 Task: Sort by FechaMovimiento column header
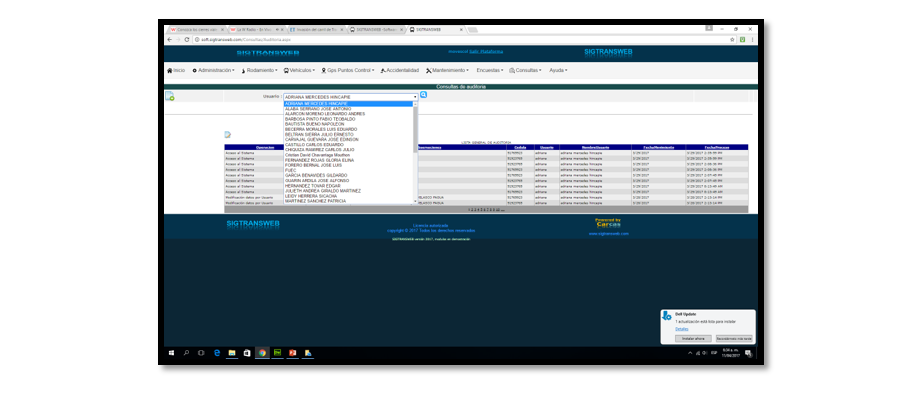click(x=657, y=147)
